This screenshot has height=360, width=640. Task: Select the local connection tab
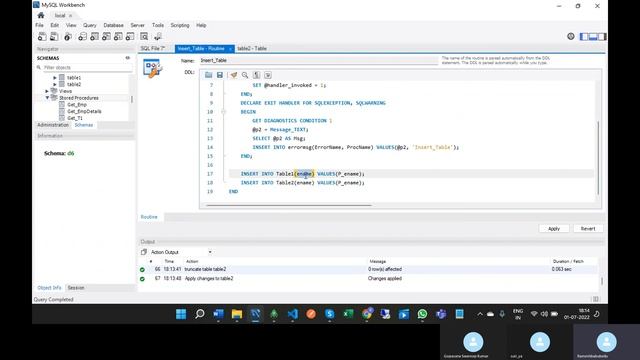pos(60,16)
